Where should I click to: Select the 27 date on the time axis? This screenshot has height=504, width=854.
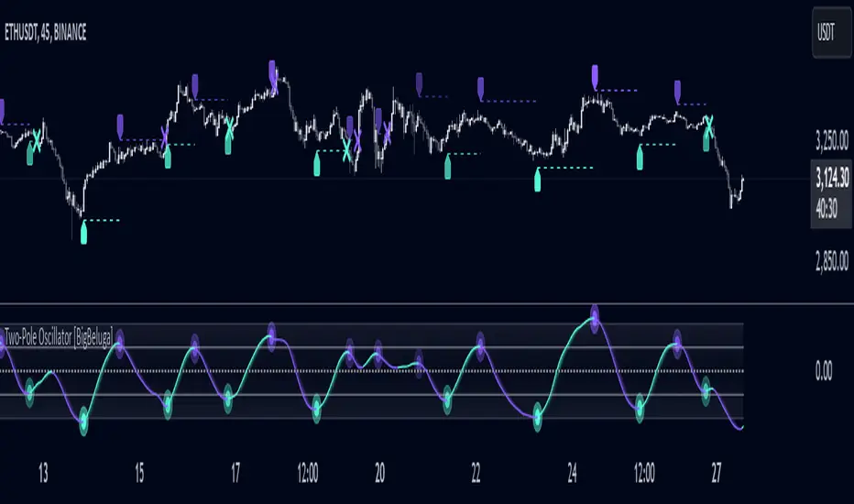tap(717, 473)
